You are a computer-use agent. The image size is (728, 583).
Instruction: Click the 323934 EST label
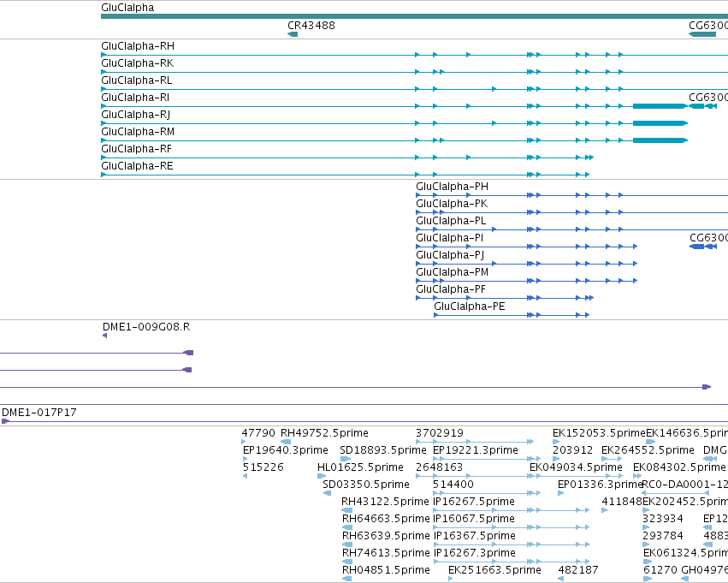point(663,520)
